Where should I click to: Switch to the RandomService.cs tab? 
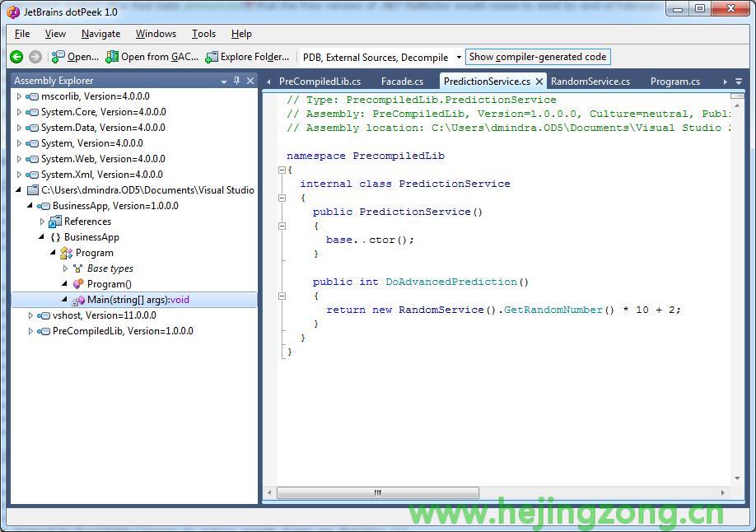pyautogui.click(x=590, y=82)
